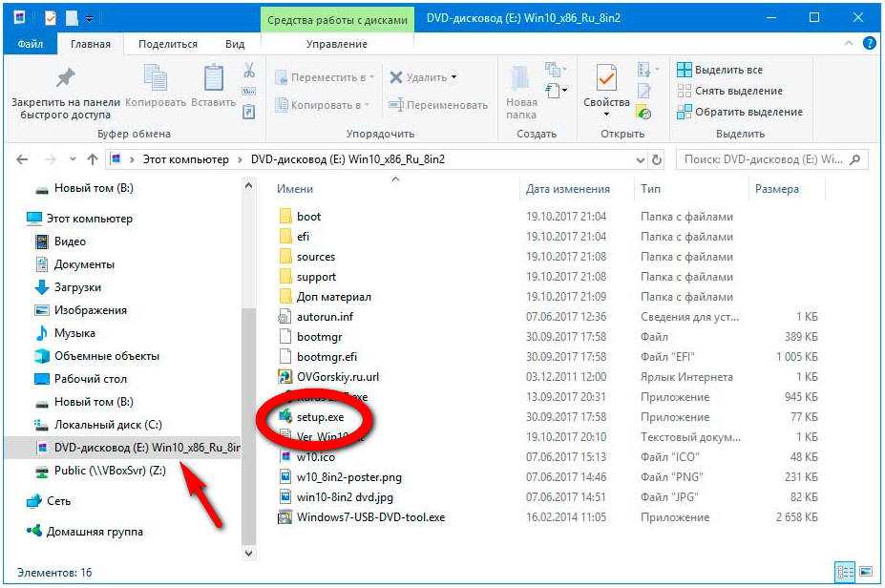885x588 pixels.
Task: Refresh the current folder view
Action: tap(657, 159)
